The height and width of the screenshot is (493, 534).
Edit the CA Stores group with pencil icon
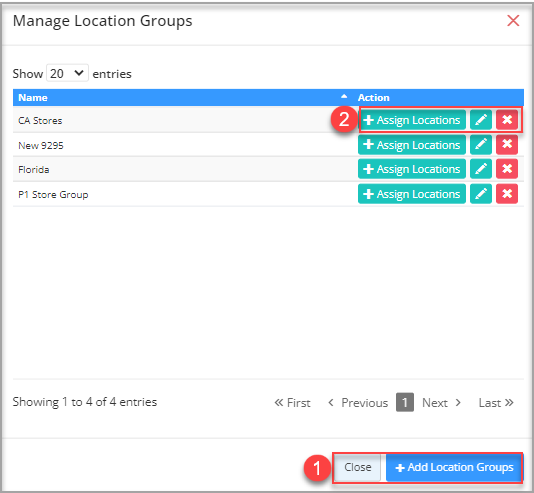[x=481, y=120]
